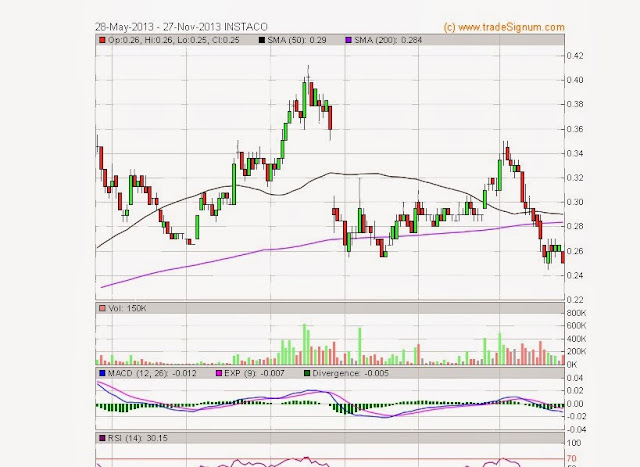This screenshot has height=467, width=640.
Task: Click the 0.40 price axis label
Action: pyautogui.click(x=575, y=80)
